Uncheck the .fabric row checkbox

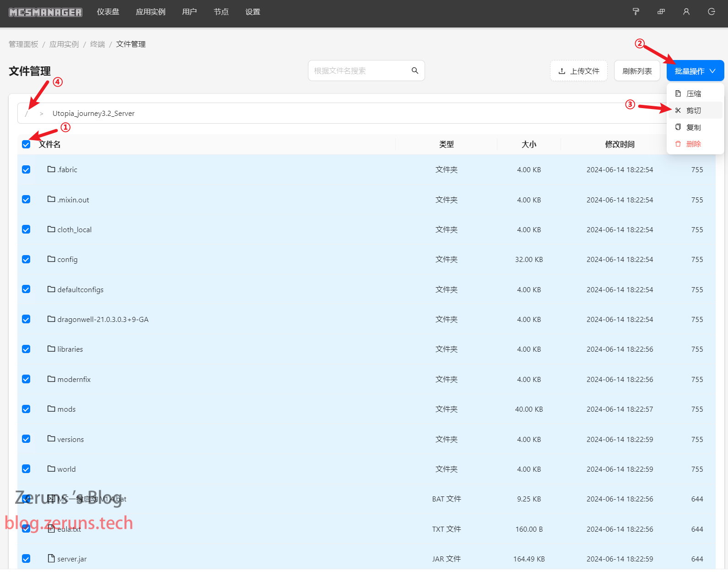pos(26,169)
